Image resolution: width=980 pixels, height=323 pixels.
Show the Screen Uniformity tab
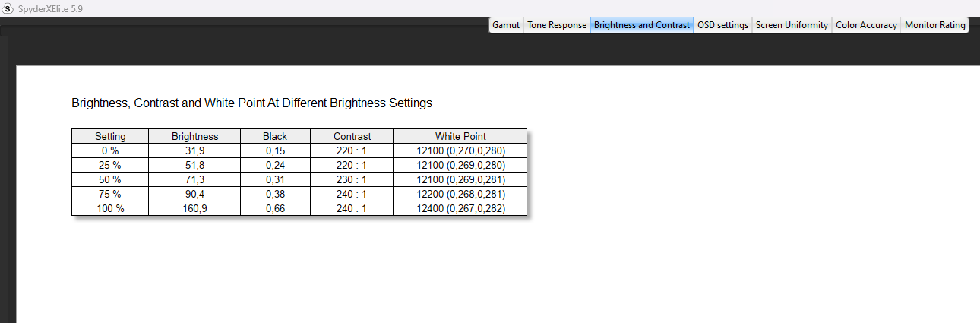click(x=792, y=25)
